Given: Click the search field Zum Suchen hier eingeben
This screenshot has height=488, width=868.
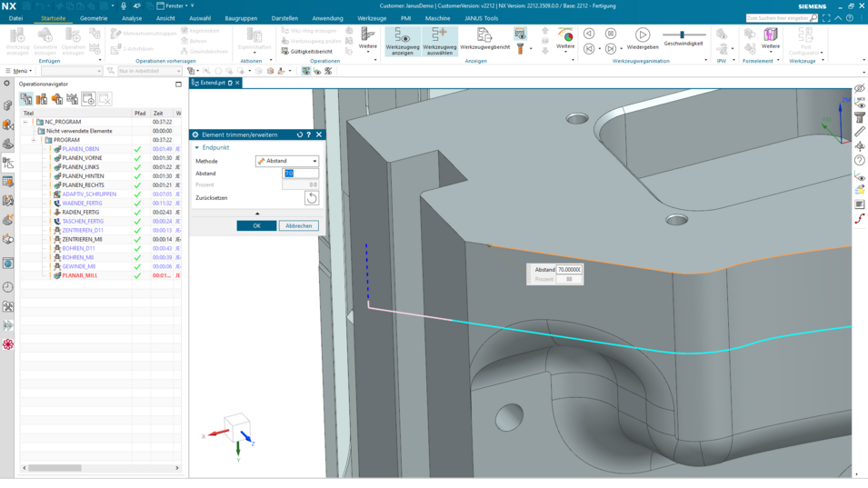Looking at the screenshot, I should (x=778, y=18).
